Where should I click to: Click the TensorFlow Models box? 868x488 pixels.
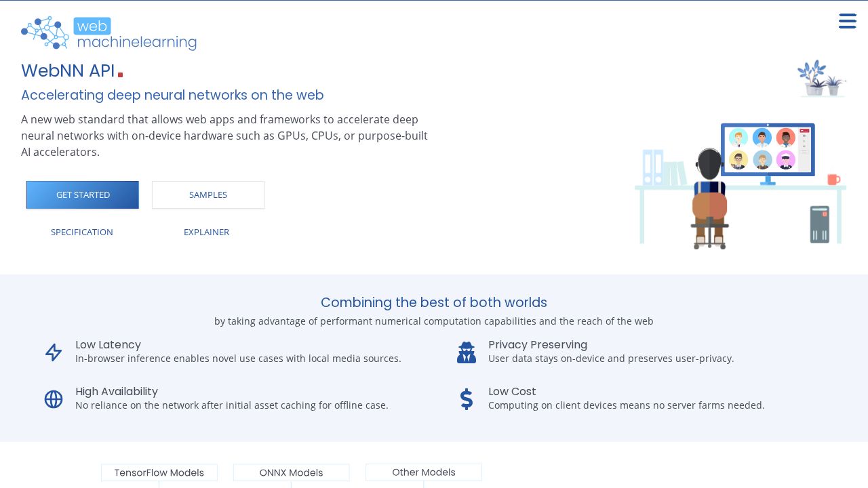pyautogui.click(x=159, y=472)
